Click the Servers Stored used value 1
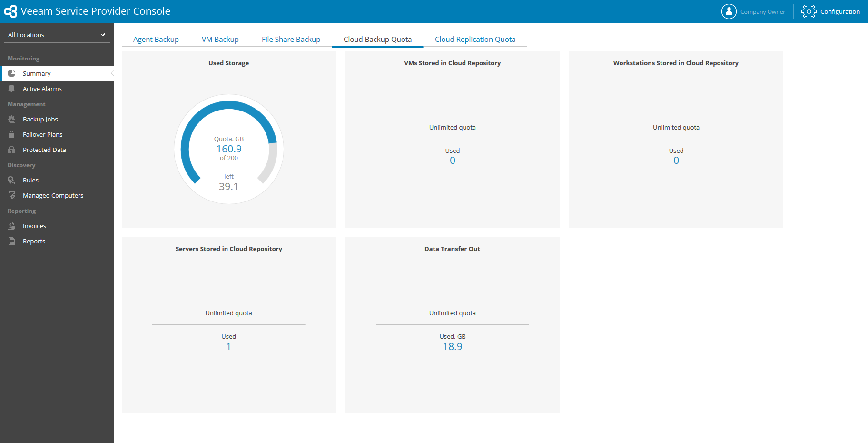Viewport: 868px width, 443px height. click(228, 347)
